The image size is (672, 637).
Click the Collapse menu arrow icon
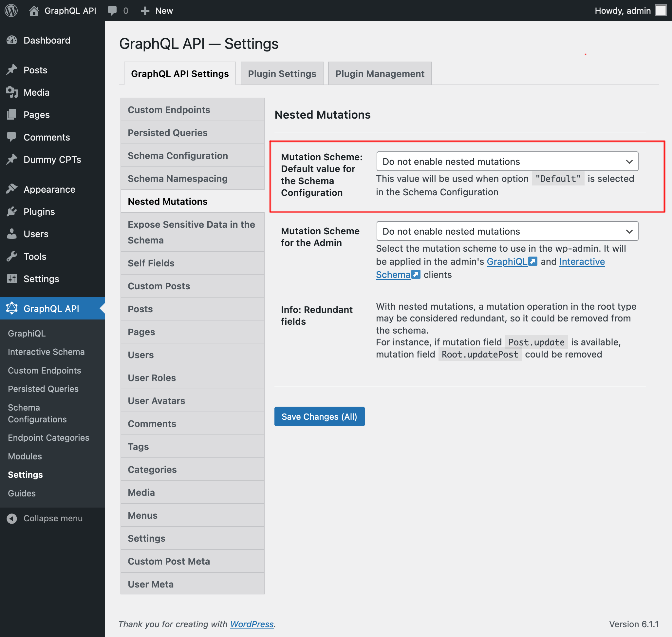tap(12, 518)
